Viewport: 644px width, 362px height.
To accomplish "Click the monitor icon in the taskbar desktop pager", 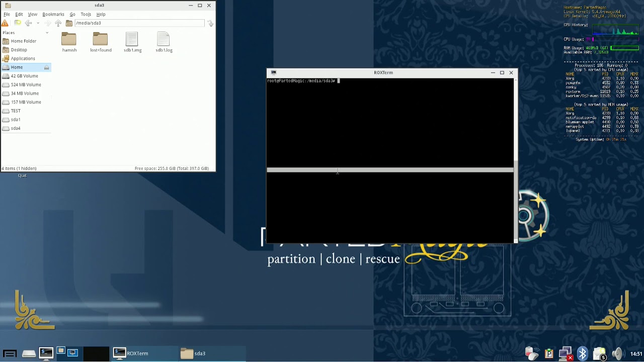I will 73,353.
